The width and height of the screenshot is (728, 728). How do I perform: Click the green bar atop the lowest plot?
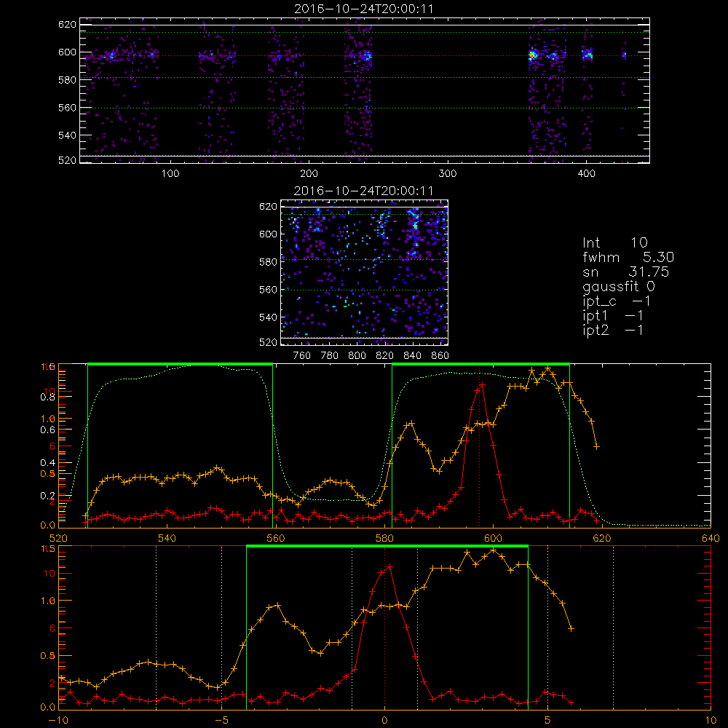coord(387,547)
